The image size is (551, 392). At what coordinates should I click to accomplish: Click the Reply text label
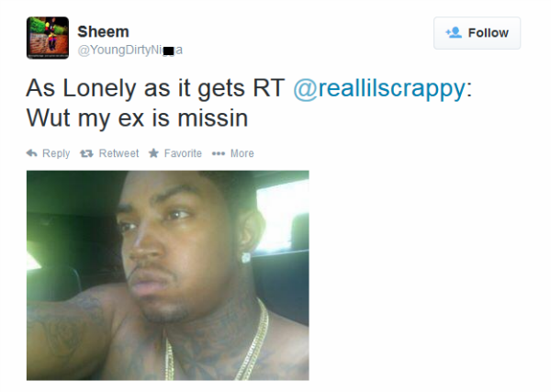point(56,153)
